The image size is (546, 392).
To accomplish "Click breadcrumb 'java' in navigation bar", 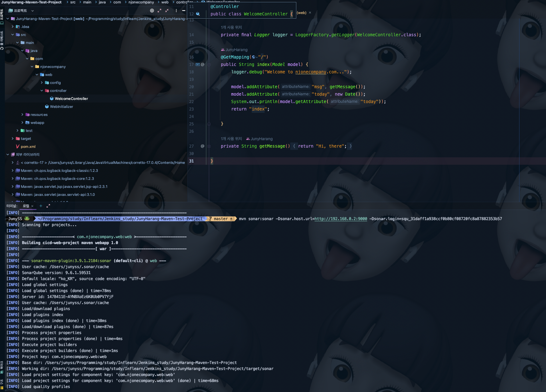I will [102, 2].
